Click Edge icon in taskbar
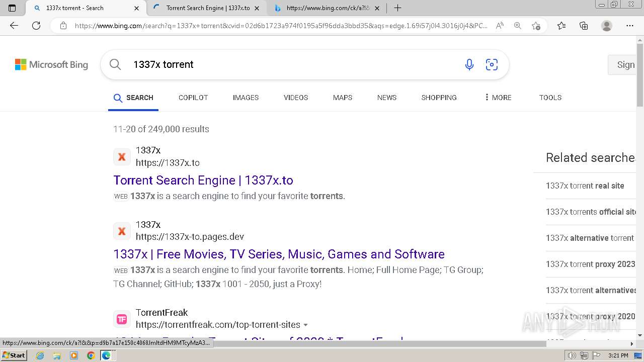The height and width of the screenshot is (362, 644). click(106, 355)
